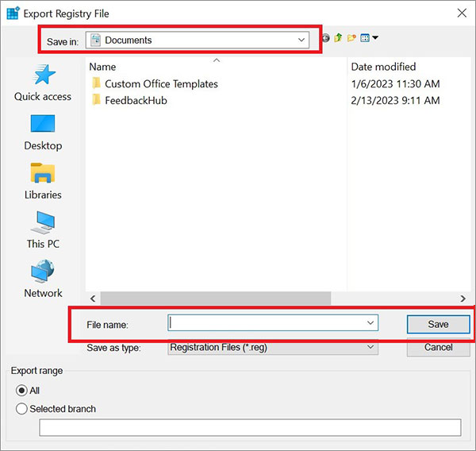Viewport: 476px width, 451px height.
Task: Open Network location in places bar
Action: pos(43,279)
